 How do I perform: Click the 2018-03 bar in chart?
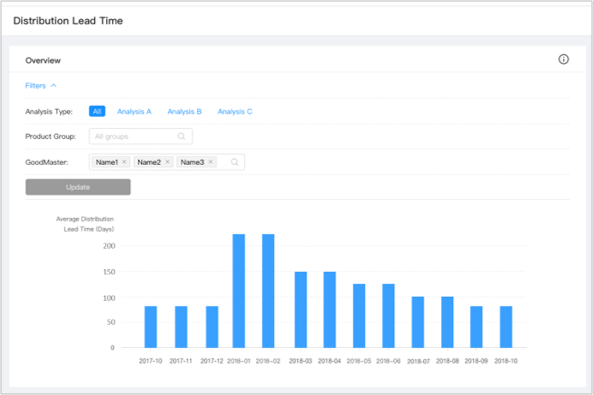pyautogui.click(x=301, y=309)
